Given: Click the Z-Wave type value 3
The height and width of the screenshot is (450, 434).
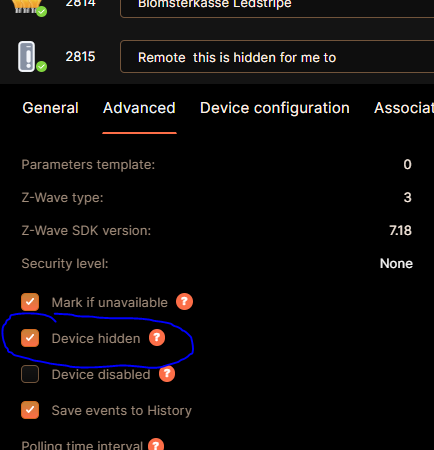Looking at the screenshot, I should point(407,197).
